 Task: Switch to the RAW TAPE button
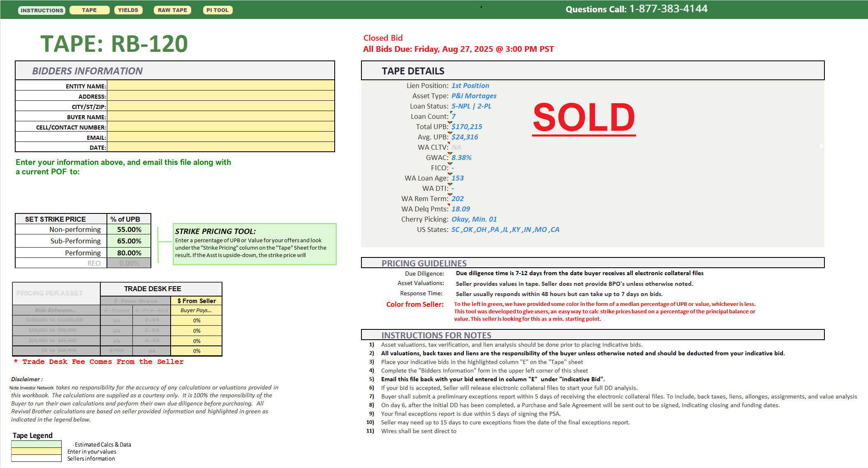pos(172,10)
